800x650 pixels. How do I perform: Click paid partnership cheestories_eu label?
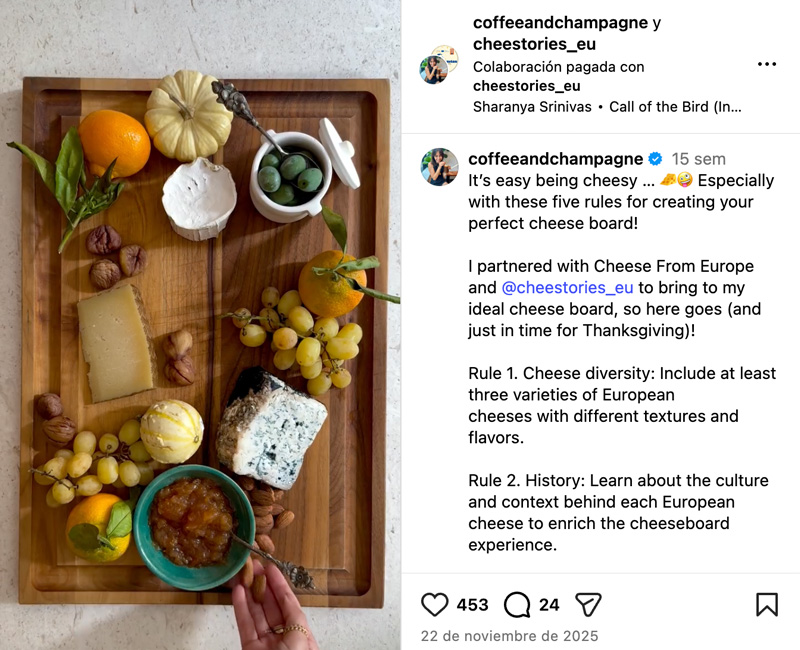(x=527, y=86)
